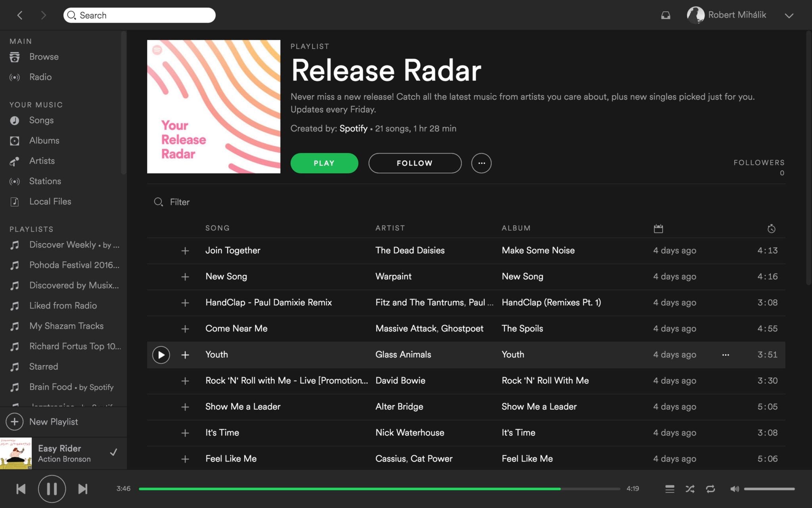Screen dimensions: 812x508
Task: Create a New Playlist
Action: (x=54, y=421)
